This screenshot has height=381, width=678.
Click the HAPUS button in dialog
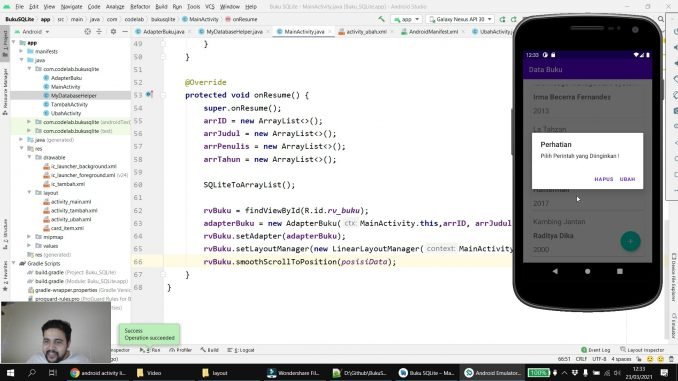click(x=604, y=179)
